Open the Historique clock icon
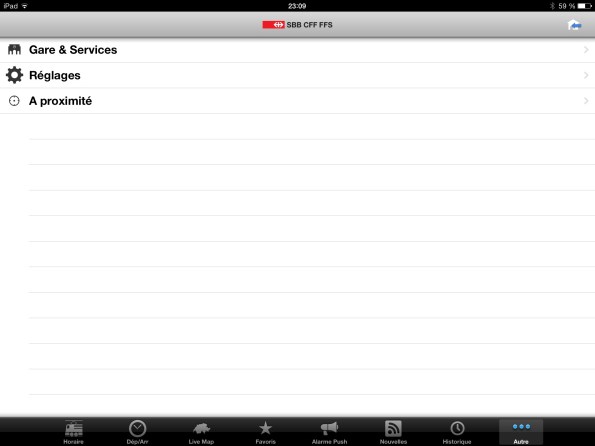The height and width of the screenshot is (446, 595). pyautogui.click(x=457, y=428)
